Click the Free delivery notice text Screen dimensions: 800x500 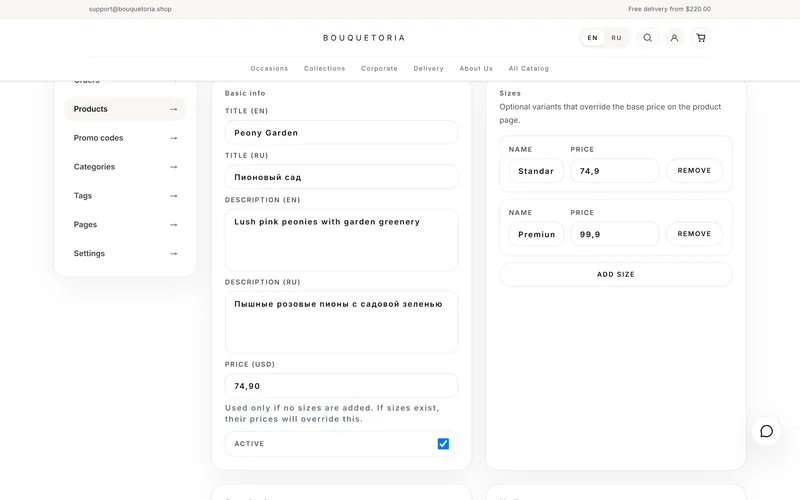click(x=669, y=9)
